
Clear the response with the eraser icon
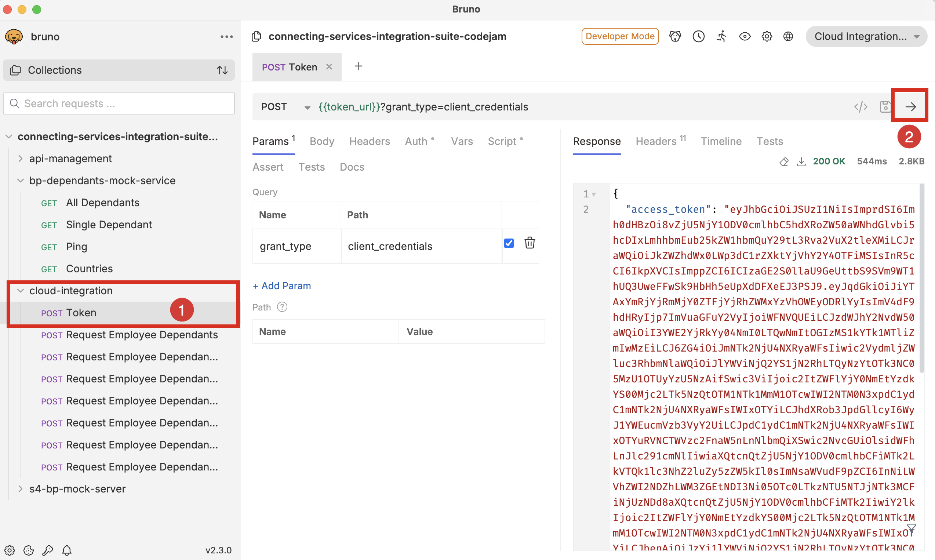[x=783, y=161]
